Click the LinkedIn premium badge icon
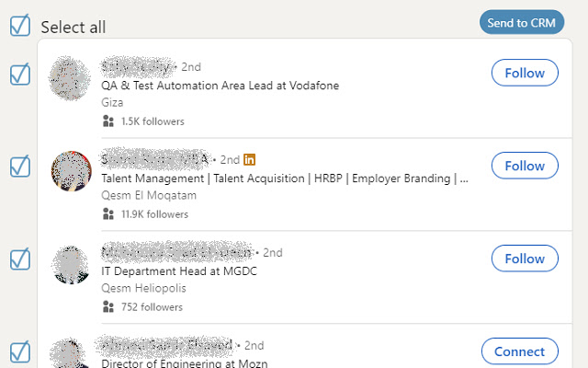This screenshot has height=368, width=588. (x=250, y=159)
